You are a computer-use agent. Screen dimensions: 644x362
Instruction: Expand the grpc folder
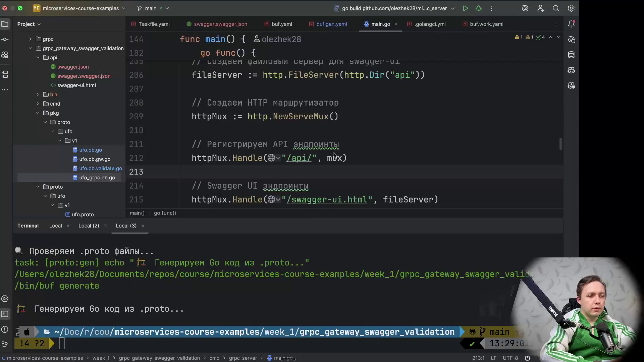(x=30, y=39)
